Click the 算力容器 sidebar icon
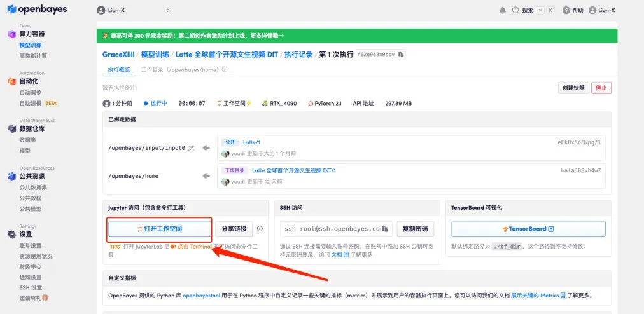 tap(11, 34)
